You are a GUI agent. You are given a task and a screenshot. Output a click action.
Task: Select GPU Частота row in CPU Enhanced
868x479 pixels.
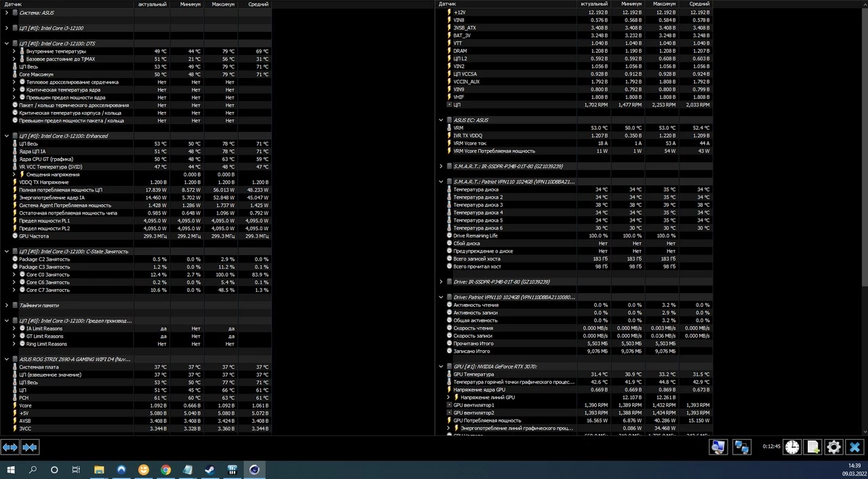pos(136,236)
